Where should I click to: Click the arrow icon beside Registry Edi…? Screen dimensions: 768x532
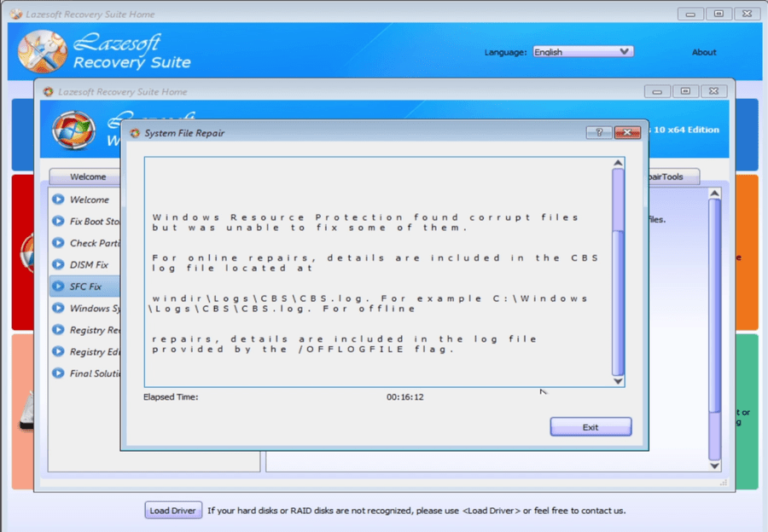(58, 351)
